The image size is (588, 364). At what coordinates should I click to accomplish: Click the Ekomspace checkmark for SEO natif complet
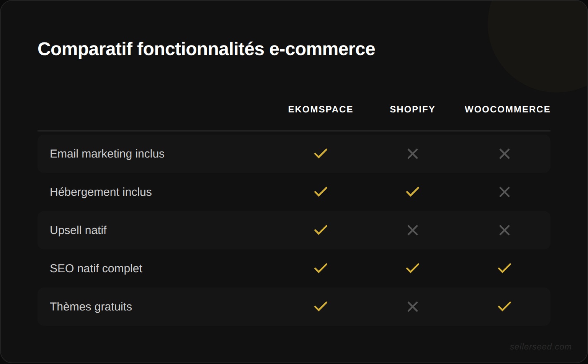(320, 268)
